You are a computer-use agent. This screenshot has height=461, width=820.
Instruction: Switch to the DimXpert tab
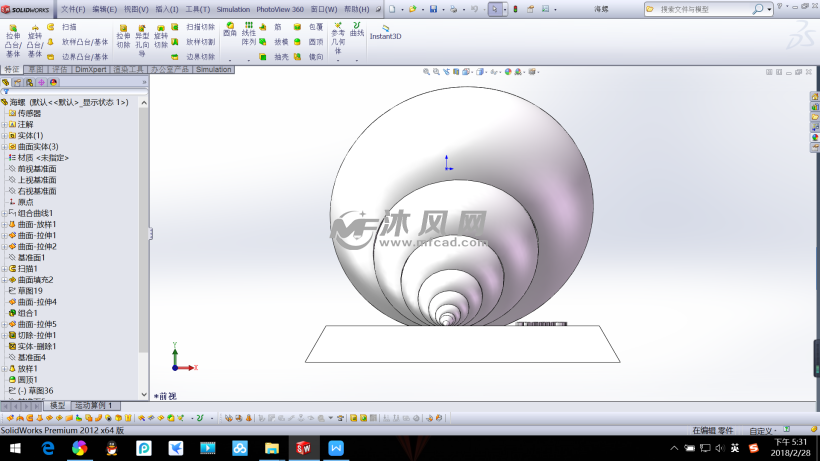[90, 70]
